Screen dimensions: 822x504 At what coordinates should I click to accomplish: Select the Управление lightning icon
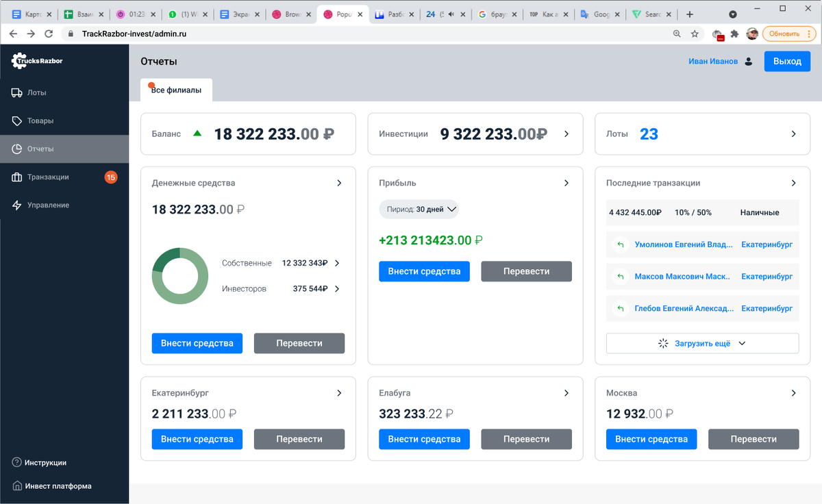[16, 205]
